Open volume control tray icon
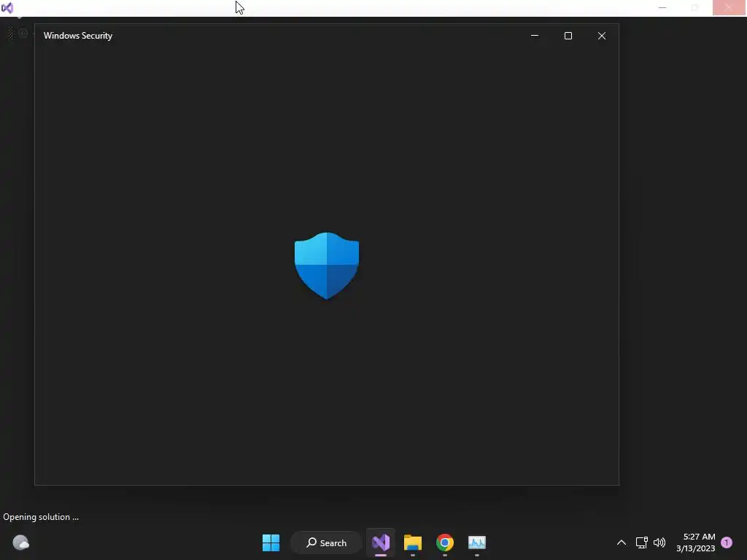This screenshot has height=560, width=747. coord(659,542)
